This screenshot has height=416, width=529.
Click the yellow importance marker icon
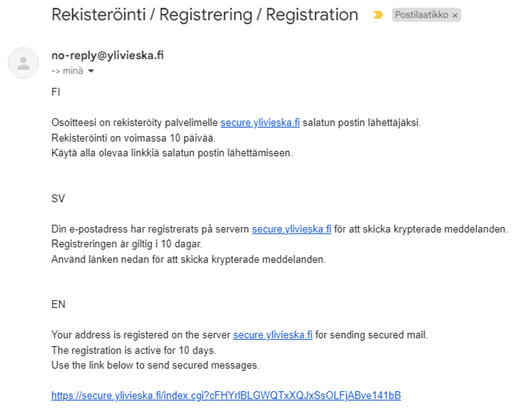(x=378, y=15)
